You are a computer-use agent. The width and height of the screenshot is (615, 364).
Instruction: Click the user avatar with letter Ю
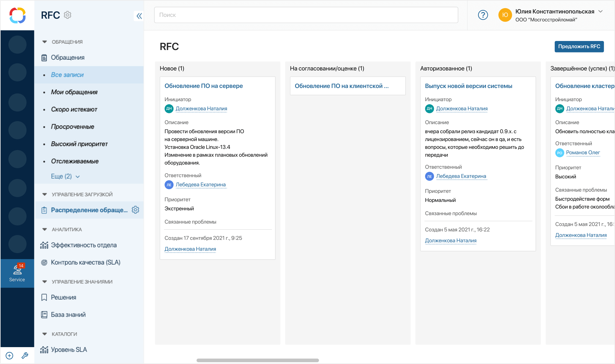(505, 15)
